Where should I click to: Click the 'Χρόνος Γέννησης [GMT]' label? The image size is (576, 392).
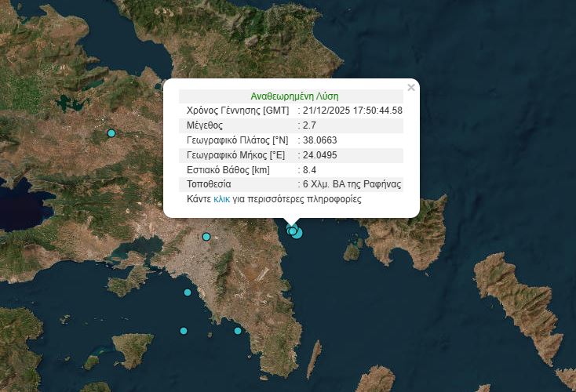(237, 111)
